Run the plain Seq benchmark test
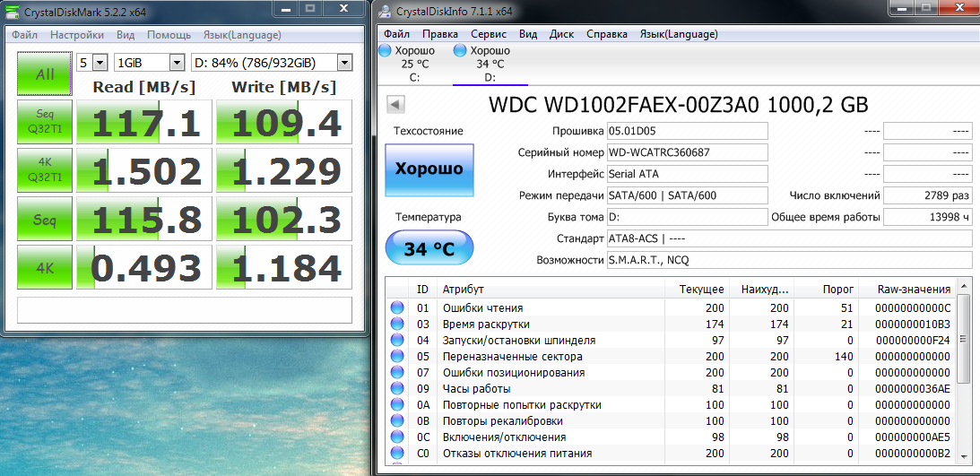Viewport: 980px width, 476px height. pos(44,219)
